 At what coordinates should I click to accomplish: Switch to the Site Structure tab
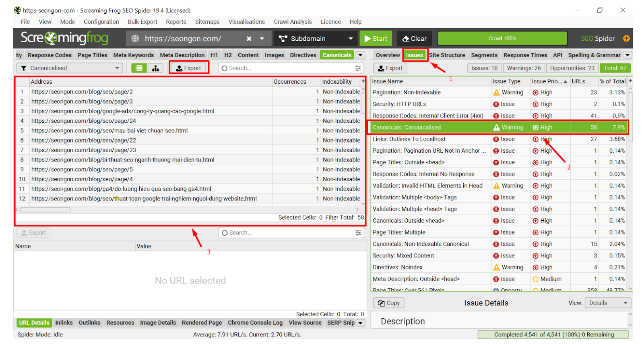tap(447, 55)
